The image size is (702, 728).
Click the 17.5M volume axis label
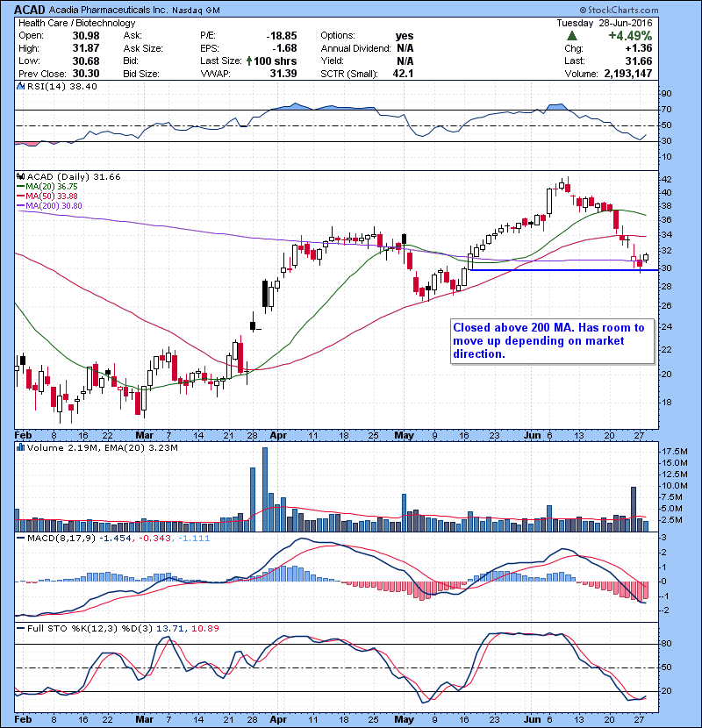click(x=675, y=452)
